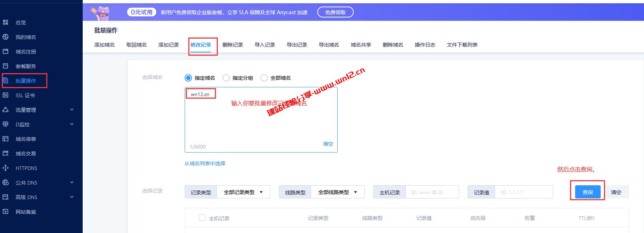Click the 域名交易 sidebar icon
The width and height of the screenshot is (644, 233).
tap(5, 153)
